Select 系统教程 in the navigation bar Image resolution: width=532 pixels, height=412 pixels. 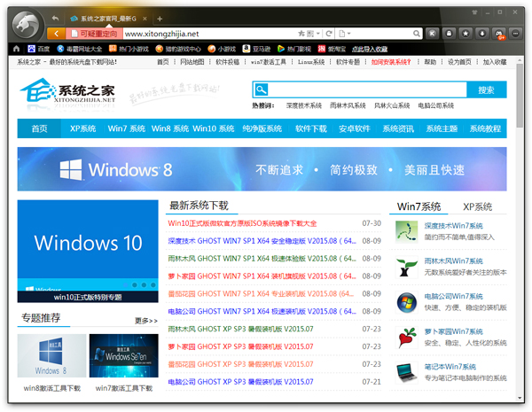(485, 128)
